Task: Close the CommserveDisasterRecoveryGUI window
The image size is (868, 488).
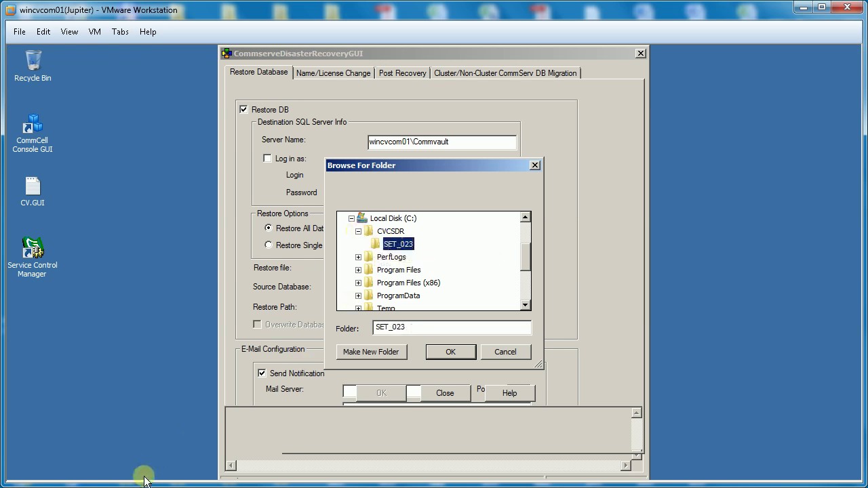Action: tap(640, 53)
